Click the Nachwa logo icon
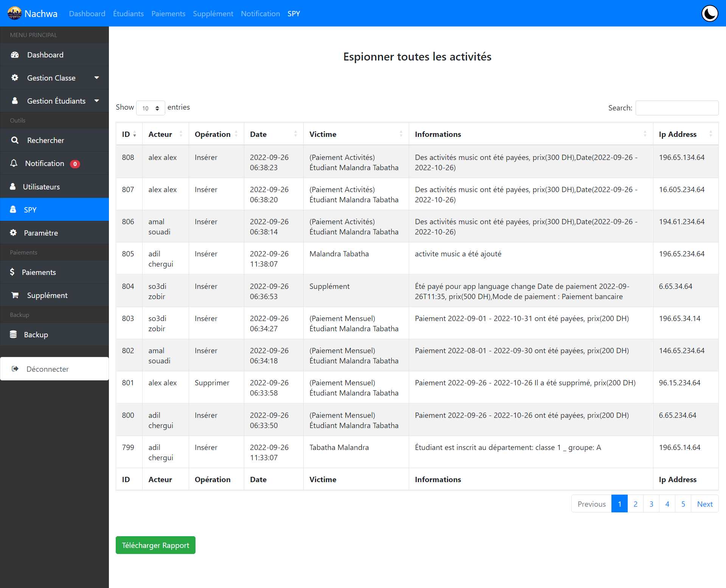 (x=15, y=14)
